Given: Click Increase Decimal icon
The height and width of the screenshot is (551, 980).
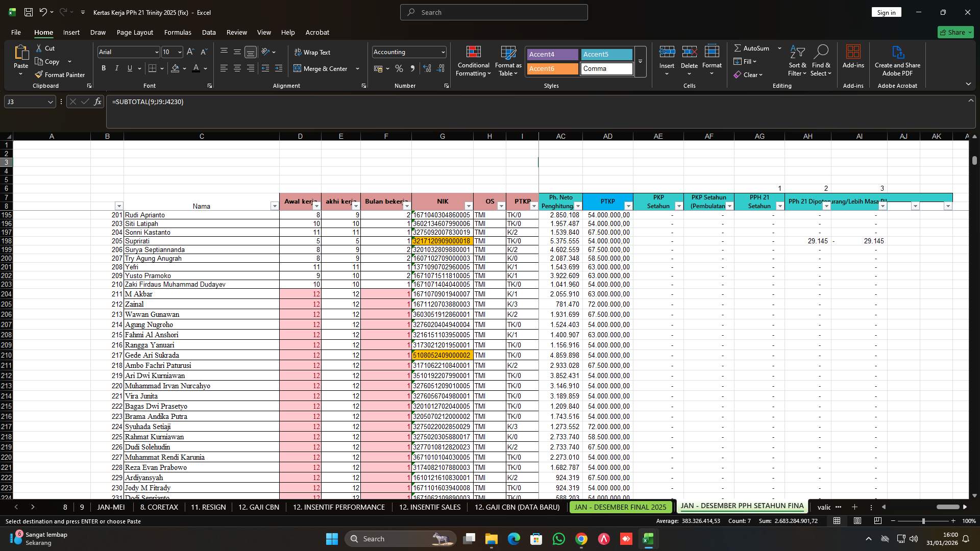Looking at the screenshot, I should (x=427, y=68).
